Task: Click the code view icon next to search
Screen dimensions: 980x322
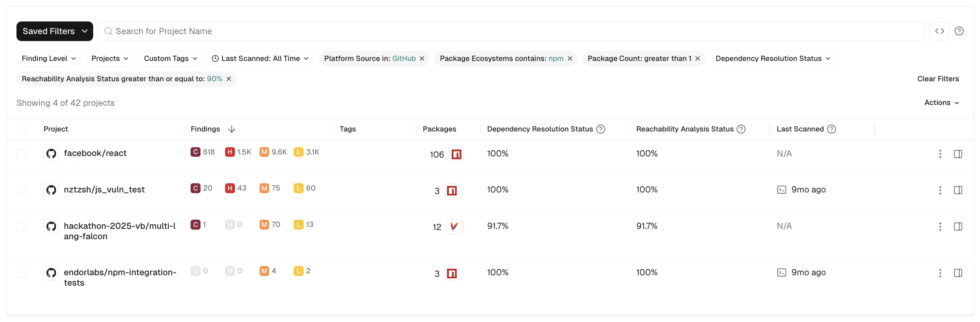Action: coord(939,31)
